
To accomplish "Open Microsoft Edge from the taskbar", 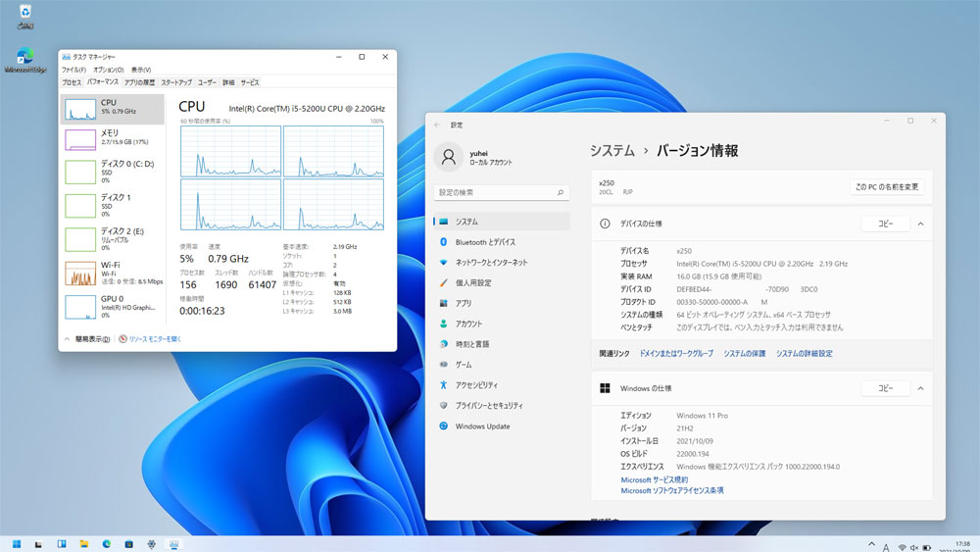I will point(106,544).
